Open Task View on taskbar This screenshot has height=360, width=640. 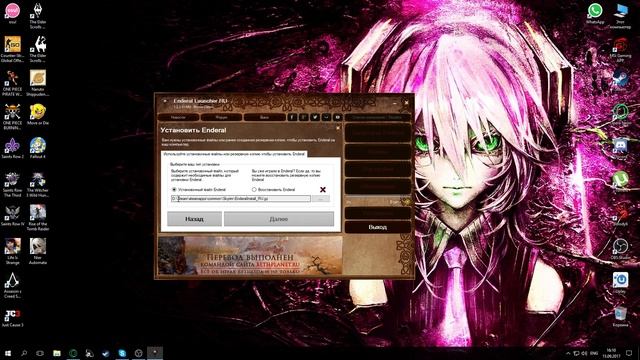pos(40,353)
